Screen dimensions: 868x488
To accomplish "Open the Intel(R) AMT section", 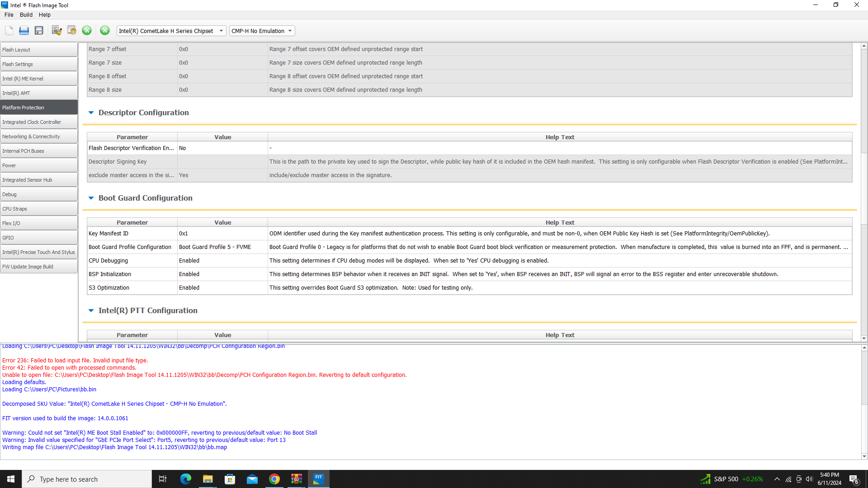I will [39, 93].
